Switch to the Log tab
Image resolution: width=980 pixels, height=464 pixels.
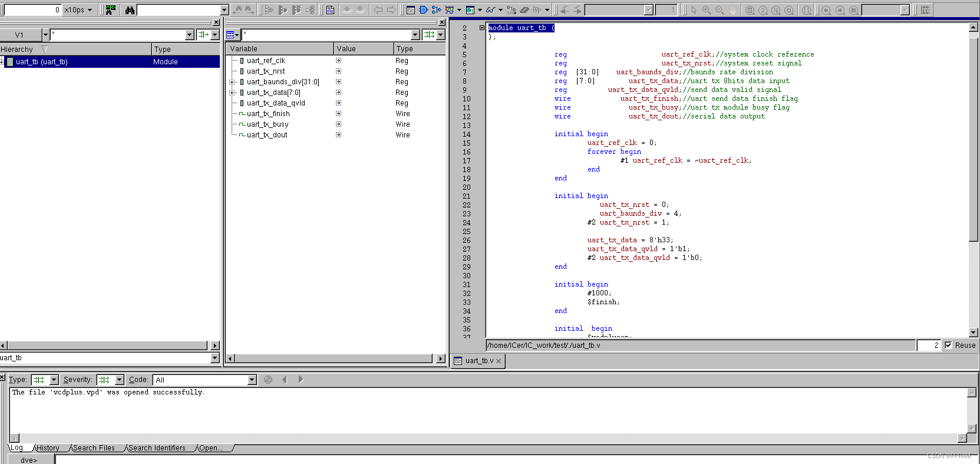click(17, 448)
